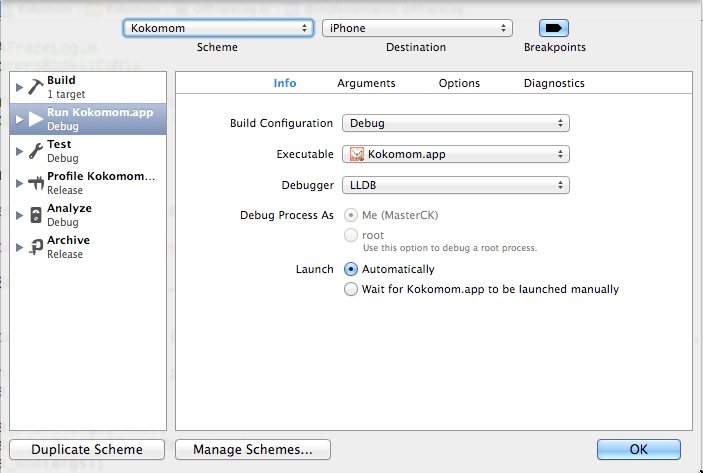Image resolution: width=703 pixels, height=473 pixels.
Task: Click the Build hammer icon
Action: pos(35,87)
